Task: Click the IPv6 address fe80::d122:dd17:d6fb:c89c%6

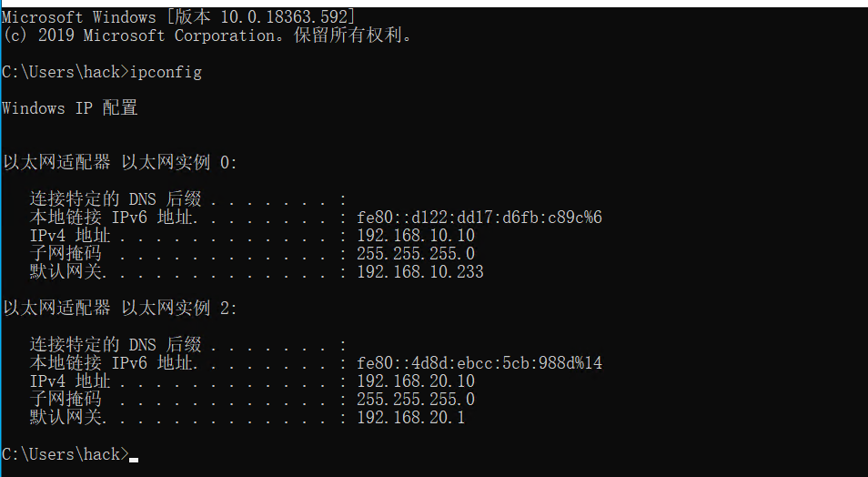Action: [x=479, y=218]
